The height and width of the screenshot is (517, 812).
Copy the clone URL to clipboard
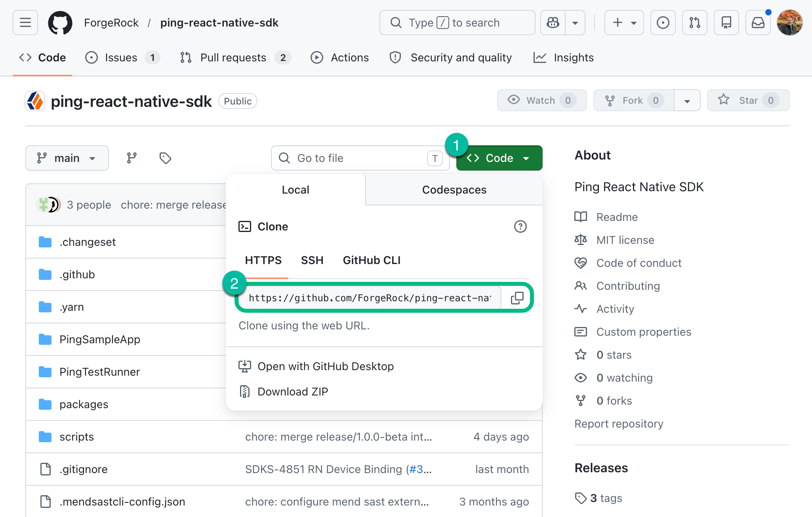(517, 298)
